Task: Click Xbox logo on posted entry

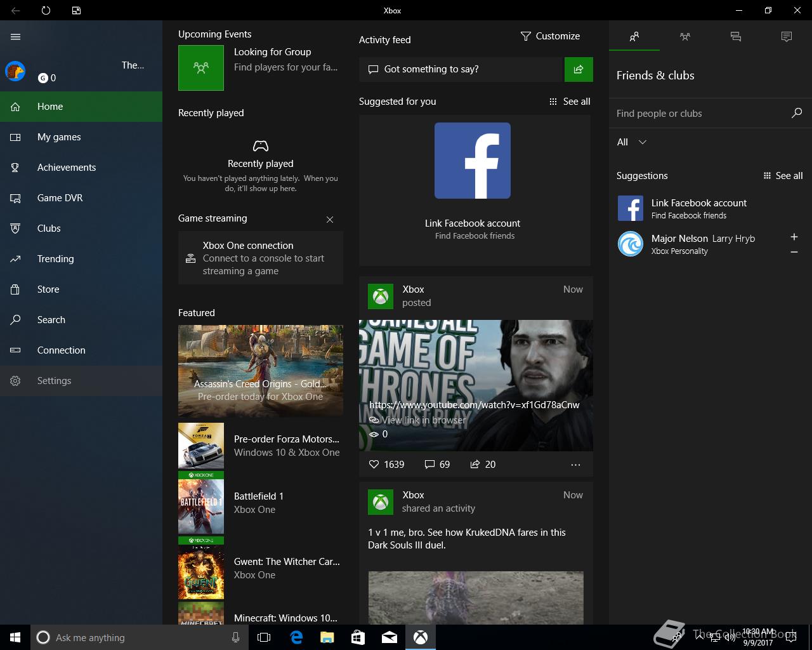Action: click(x=381, y=296)
